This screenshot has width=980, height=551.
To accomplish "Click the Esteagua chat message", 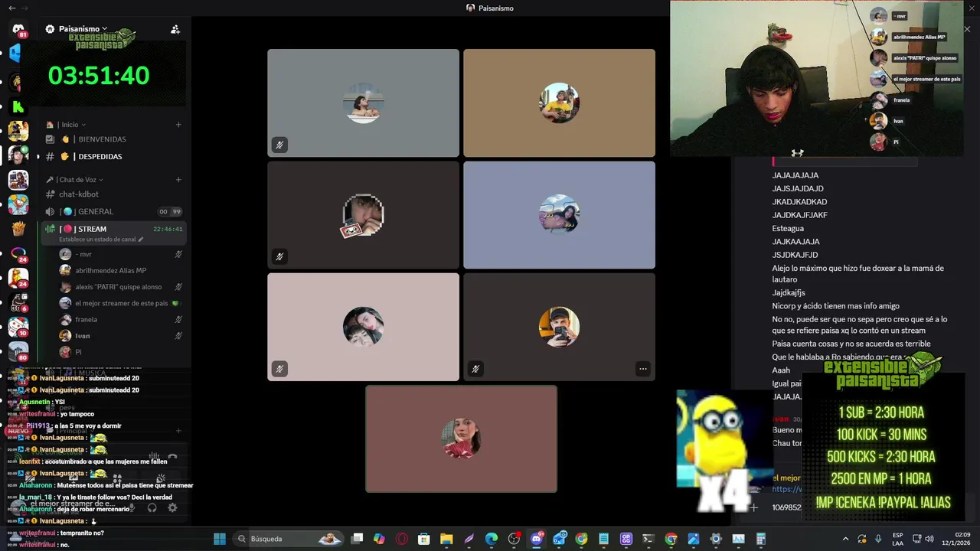I will 788,228.
